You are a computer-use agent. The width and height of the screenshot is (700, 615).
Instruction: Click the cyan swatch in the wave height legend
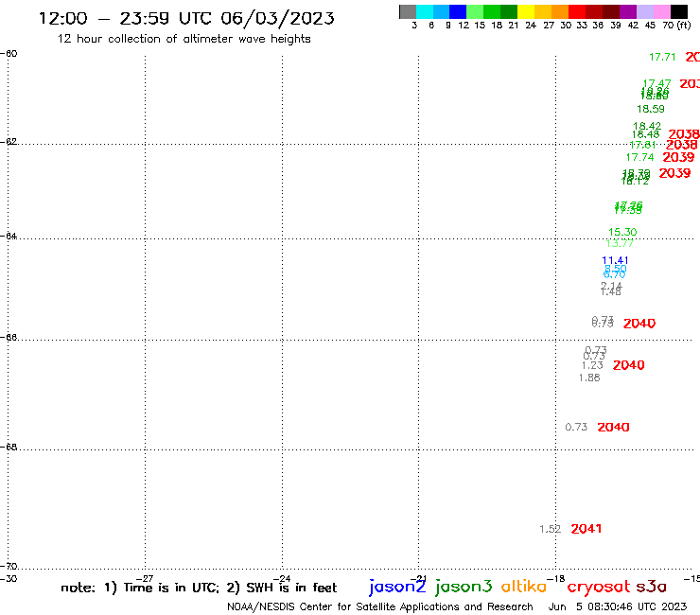425,11
